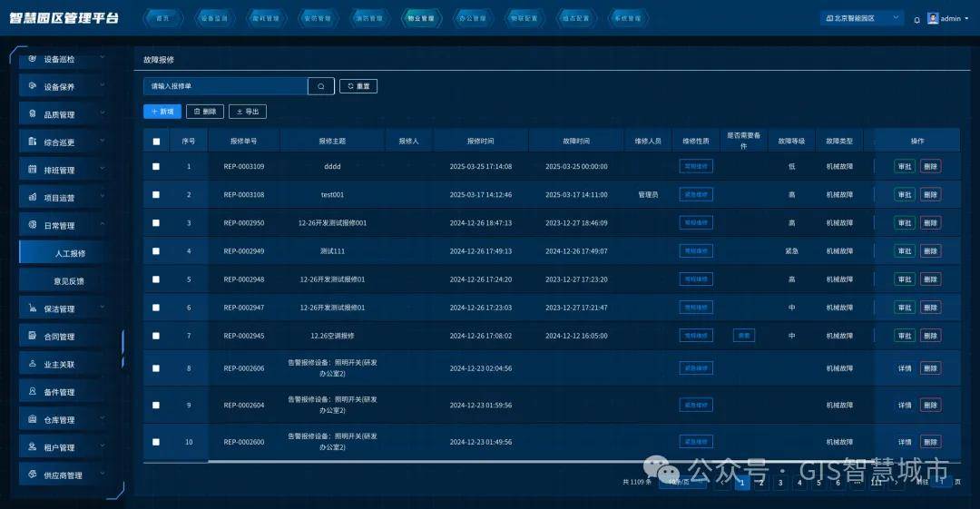The height and width of the screenshot is (509, 980).
Task: Go to page 5
Action: 818,482
